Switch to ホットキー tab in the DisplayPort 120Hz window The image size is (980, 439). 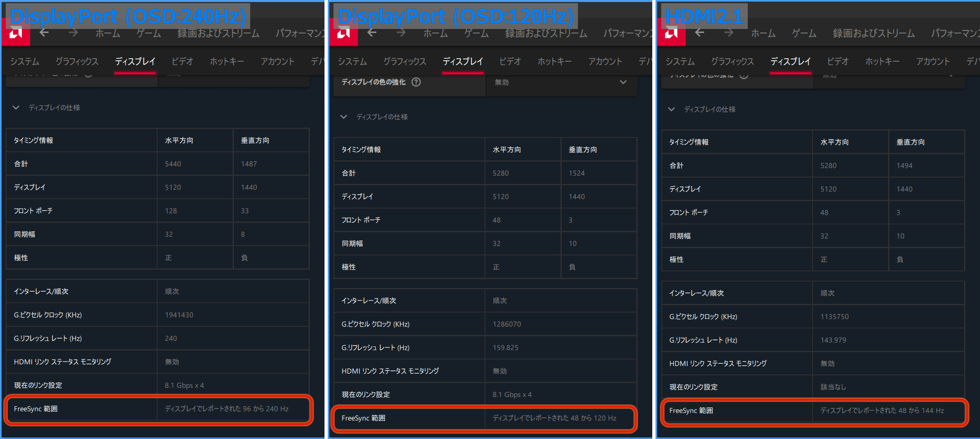pos(555,62)
